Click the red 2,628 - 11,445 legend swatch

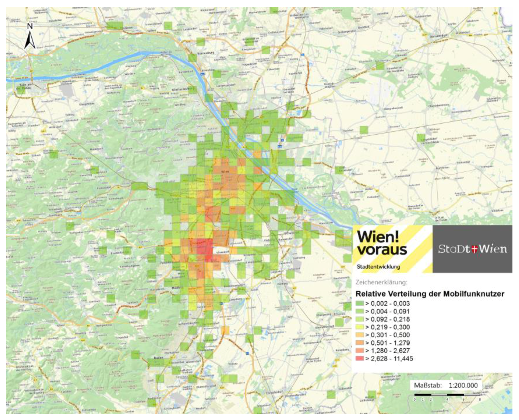tap(360, 359)
